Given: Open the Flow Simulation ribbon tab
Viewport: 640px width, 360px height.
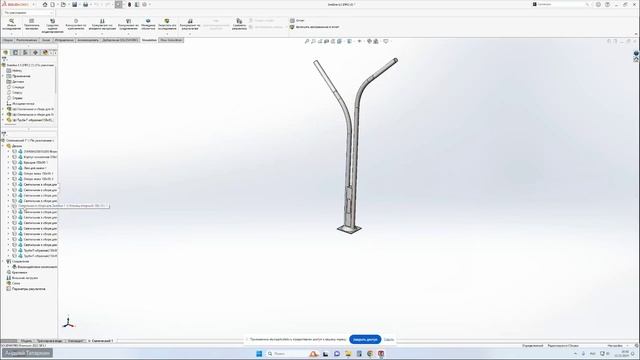Looking at the screenshot, I should 171,40.
